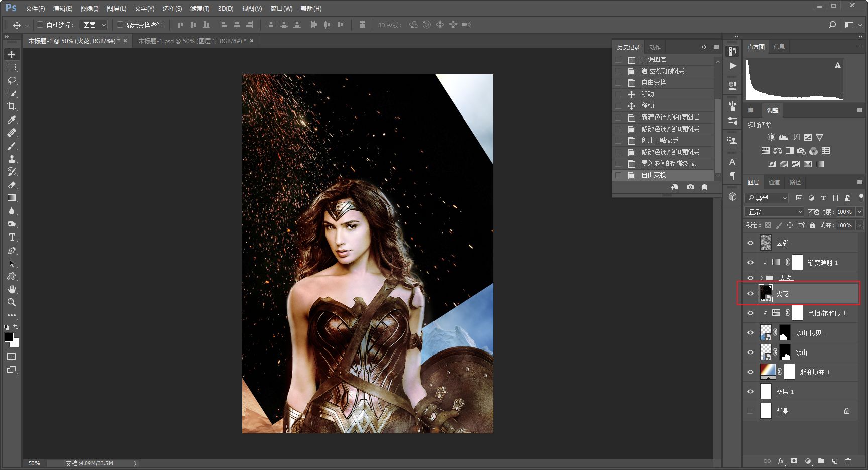Image resolution: width=868 pixels, height=470 pixels.
Task: Click the 渐变填充 1 gradient thumbnail
Action: 768,372
